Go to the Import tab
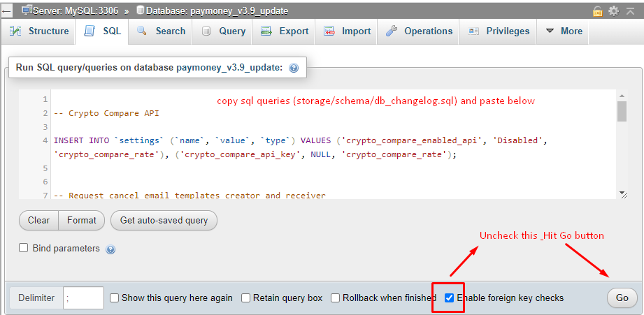 [x=348, y=31]
